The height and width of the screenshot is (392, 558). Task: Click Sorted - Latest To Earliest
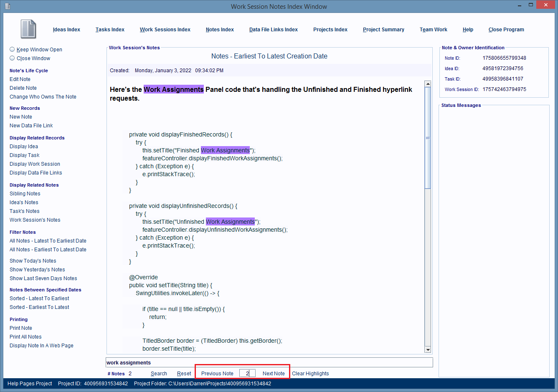pos(39,298)
